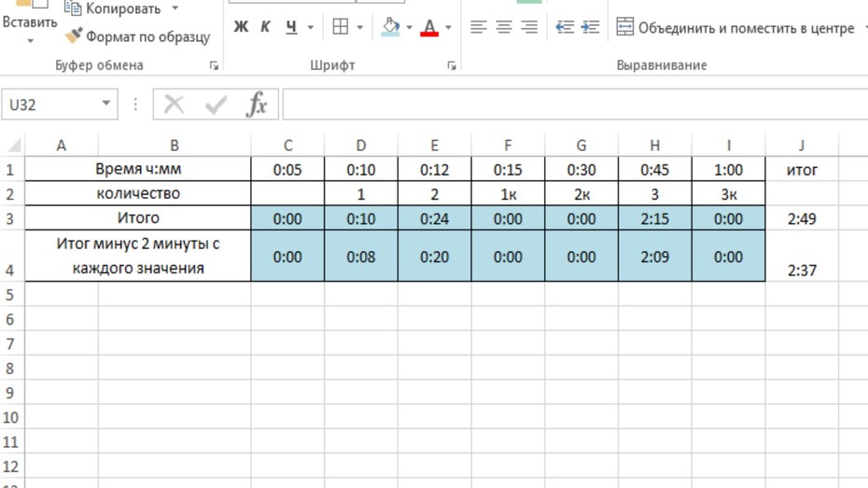This screenshot has height=488, width=868.
Task: Toggle bold formatting (Ж)
Action: [x=241, y=26]
